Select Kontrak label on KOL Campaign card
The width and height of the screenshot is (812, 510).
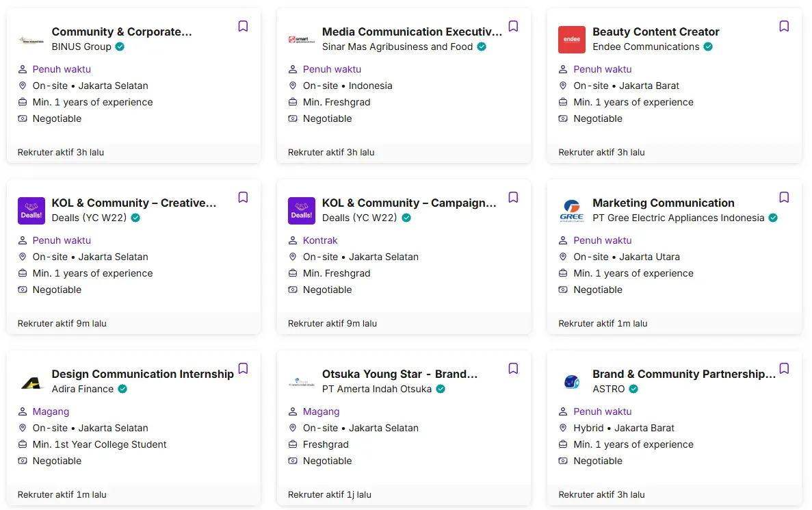pyautogui.click(x=320, y=240)
